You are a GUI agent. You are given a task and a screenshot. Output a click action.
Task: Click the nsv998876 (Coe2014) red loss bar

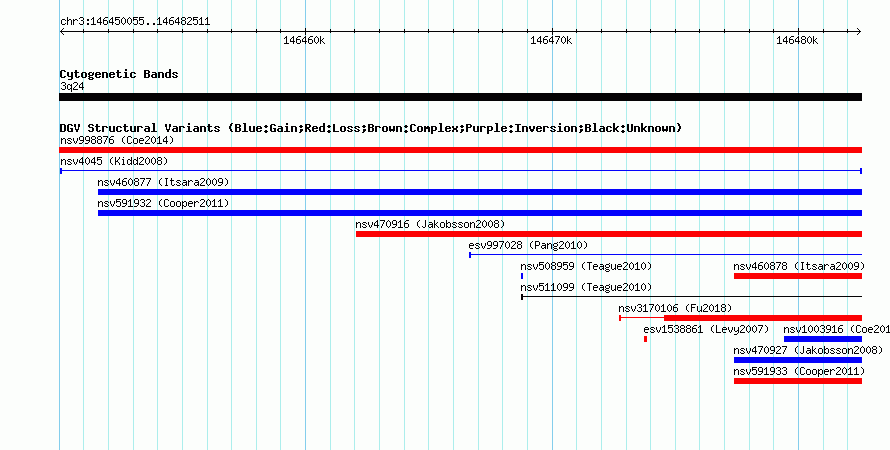(460, 150)
